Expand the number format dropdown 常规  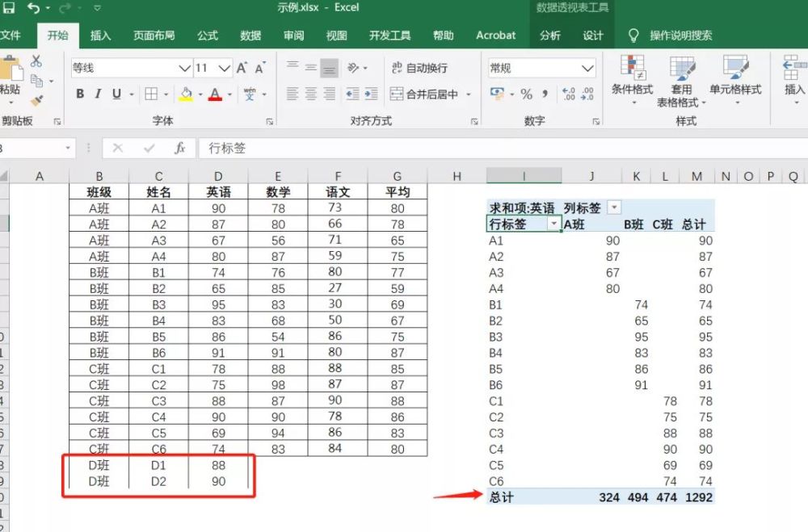587,69
